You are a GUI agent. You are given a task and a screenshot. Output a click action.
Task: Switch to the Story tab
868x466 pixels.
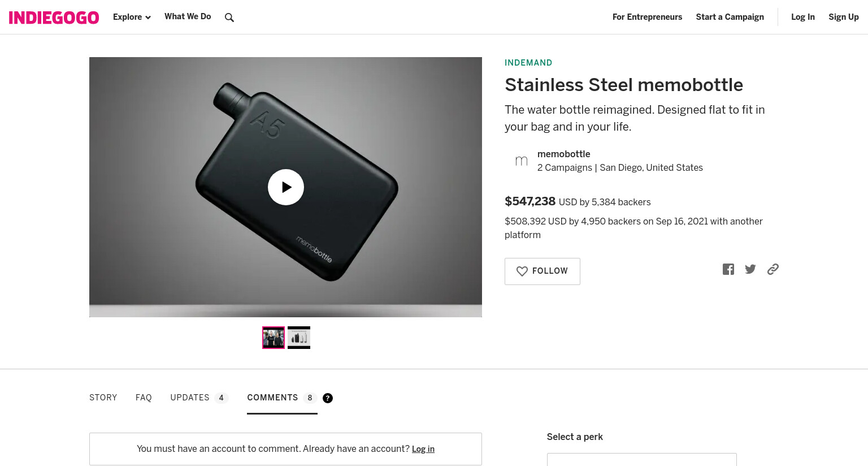coord(103,398)
